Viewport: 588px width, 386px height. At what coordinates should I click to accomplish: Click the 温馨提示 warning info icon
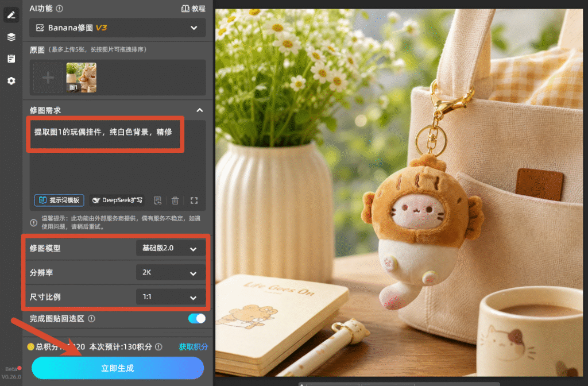[33, 223]
